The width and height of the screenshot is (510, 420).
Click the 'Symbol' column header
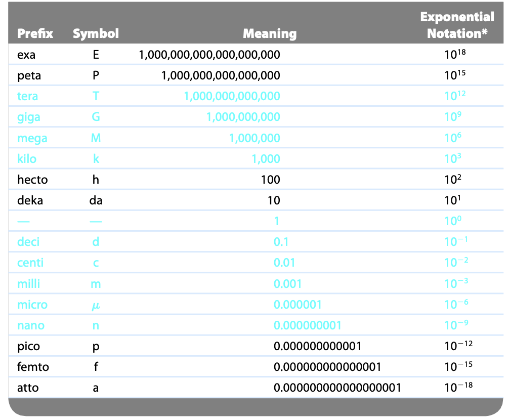(96, 34)
